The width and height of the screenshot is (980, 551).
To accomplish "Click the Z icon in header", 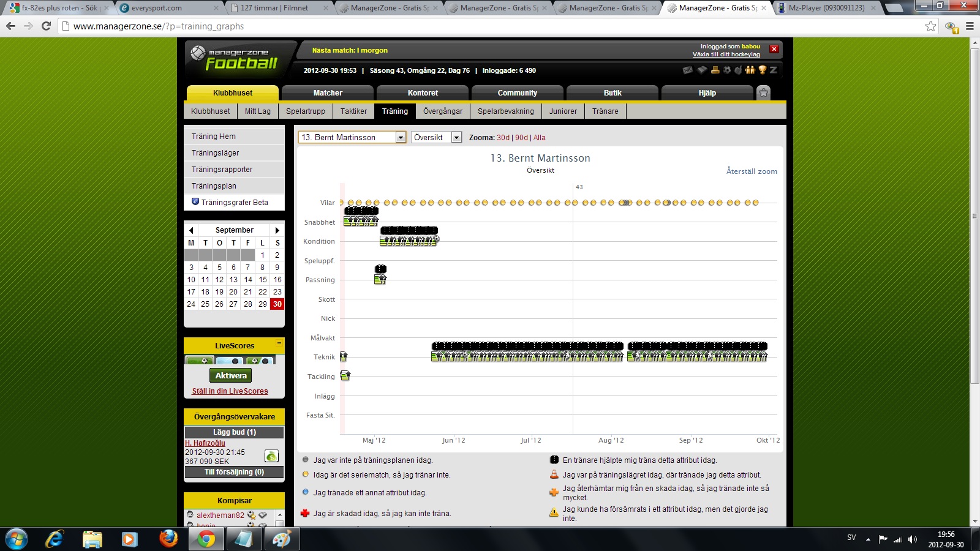I will click(774, 70).
